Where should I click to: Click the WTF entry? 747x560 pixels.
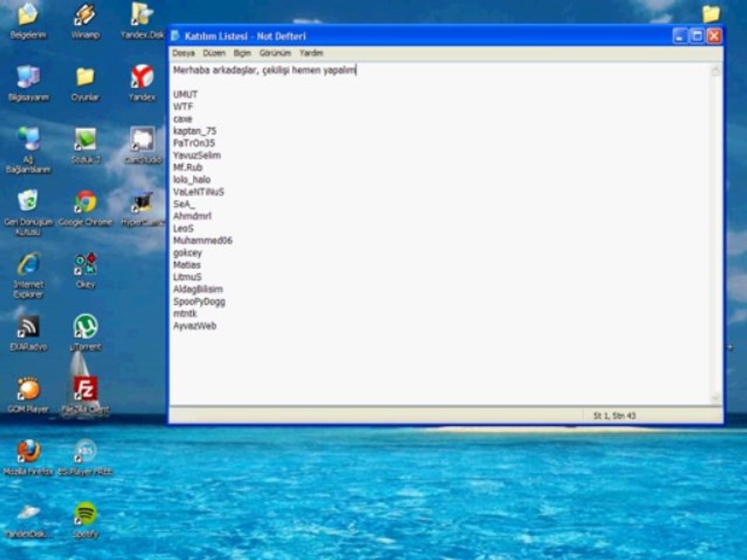pos(183,107)
